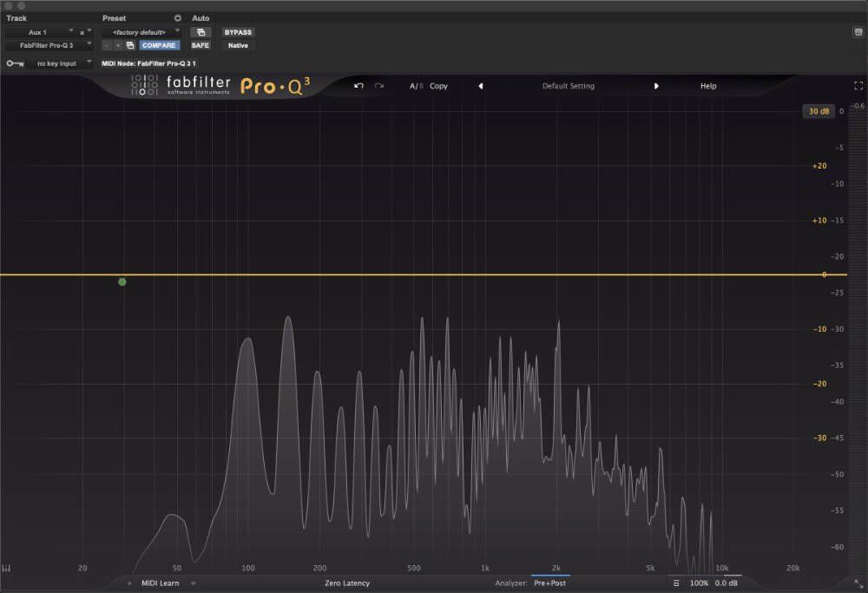Click the +20 gain scale label
Screen dimensions: 868x593
coord(819,166)
